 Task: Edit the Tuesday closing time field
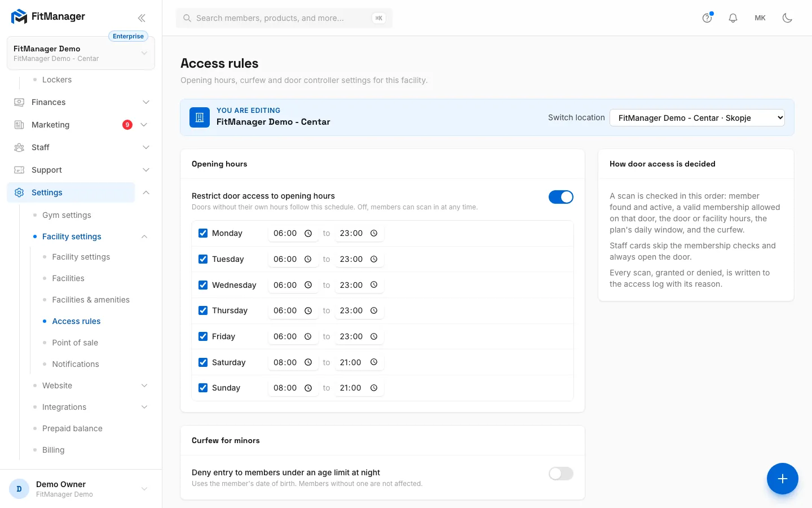click(x=359, y=259)
